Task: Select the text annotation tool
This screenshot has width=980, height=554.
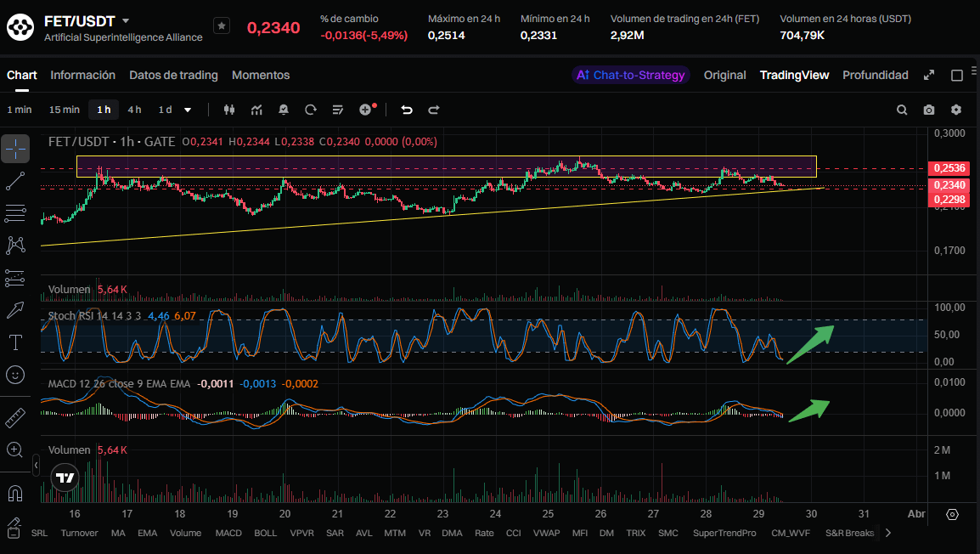Action: pos(15,342)
